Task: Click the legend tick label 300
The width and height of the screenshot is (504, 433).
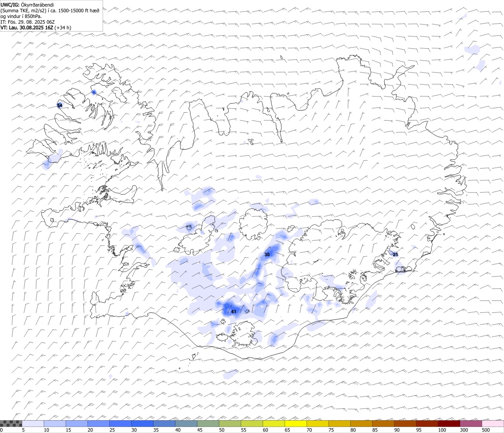Action: [x=464, y=430]
